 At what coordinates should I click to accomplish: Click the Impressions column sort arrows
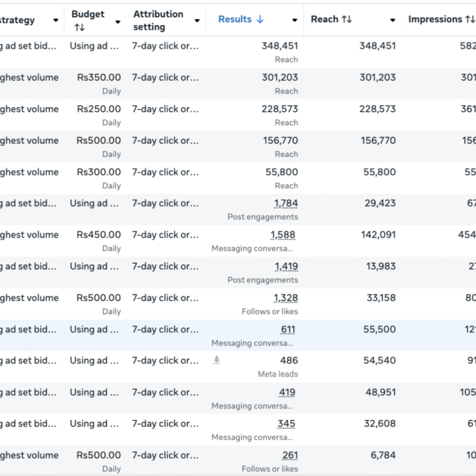[x=469, y=20]
